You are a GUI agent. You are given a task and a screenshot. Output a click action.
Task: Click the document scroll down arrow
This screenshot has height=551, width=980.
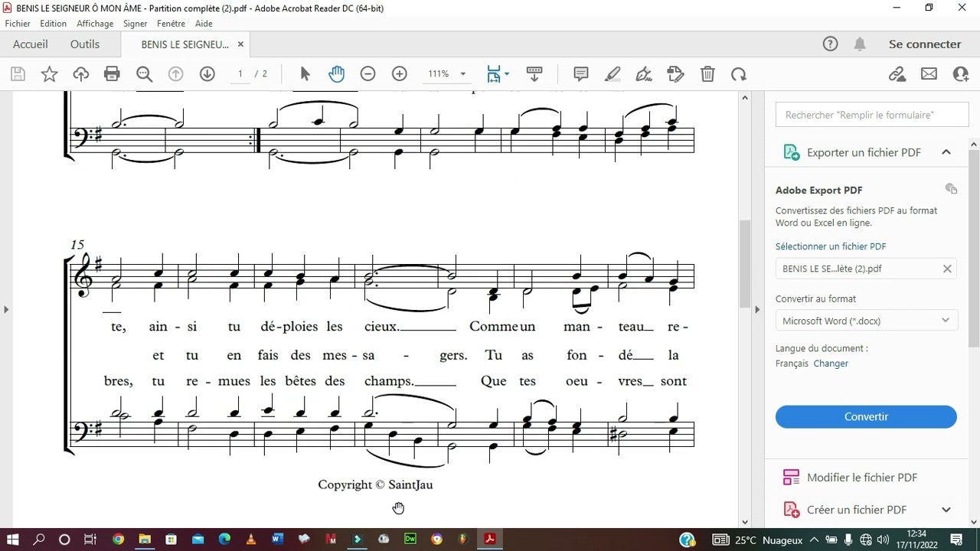pos(745,522)
